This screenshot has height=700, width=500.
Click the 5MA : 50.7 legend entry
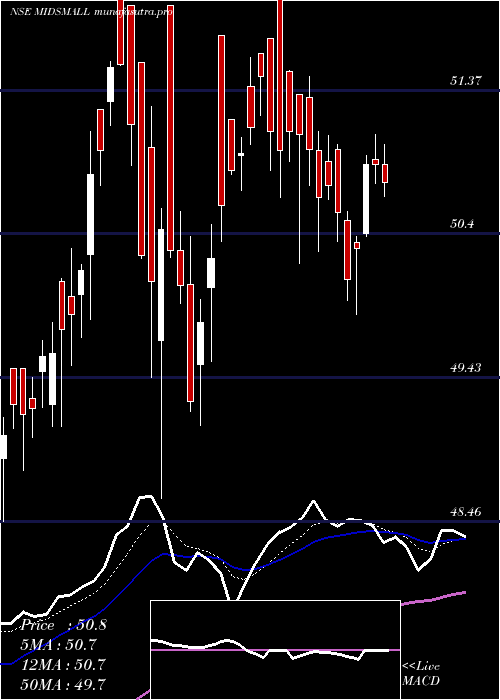point(59,645)
